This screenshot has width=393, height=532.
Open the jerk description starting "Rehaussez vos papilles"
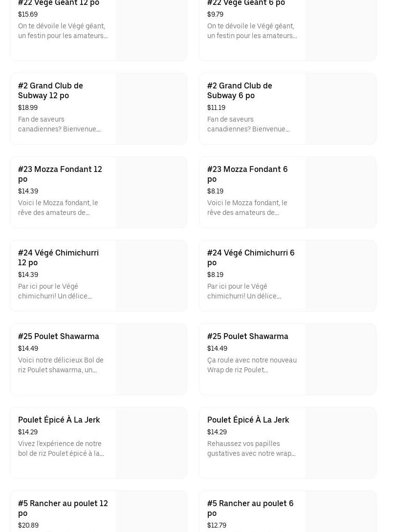pos(251,448)
